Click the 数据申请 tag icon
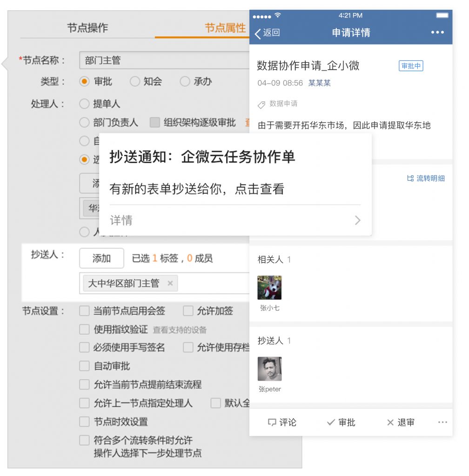469x476 pixels. pos(261,105)
